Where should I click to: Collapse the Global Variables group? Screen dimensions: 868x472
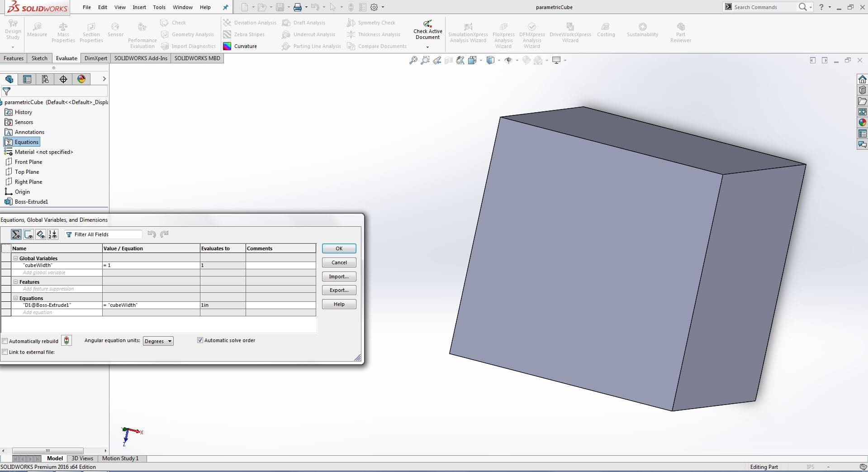tap(16, 258)
